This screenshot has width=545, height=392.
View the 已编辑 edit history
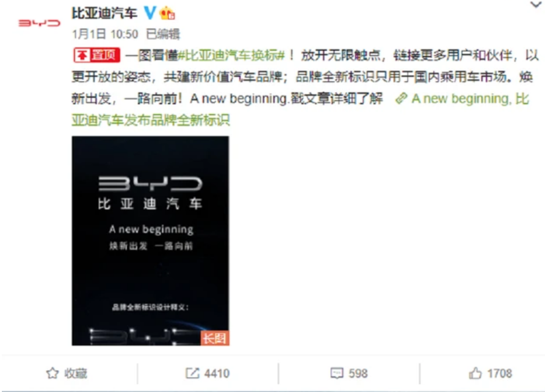point(163,34)
